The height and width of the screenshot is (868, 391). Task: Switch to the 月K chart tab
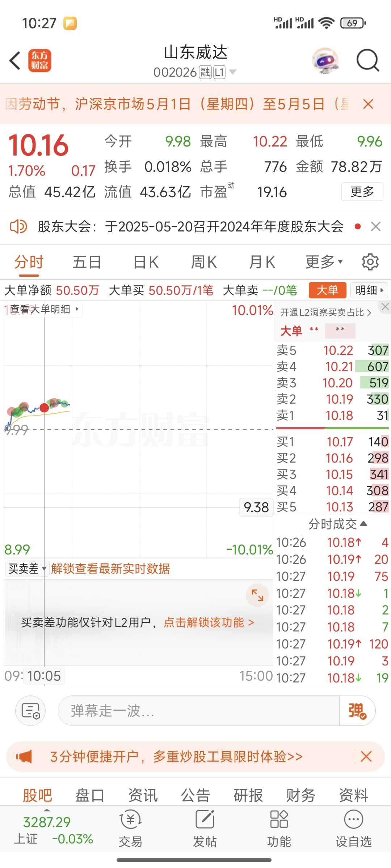tap(262, 262)
